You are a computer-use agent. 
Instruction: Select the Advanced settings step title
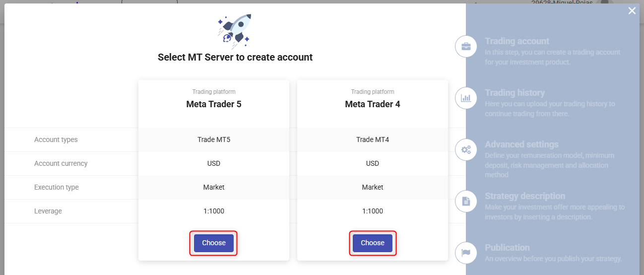tap(521, 144)
